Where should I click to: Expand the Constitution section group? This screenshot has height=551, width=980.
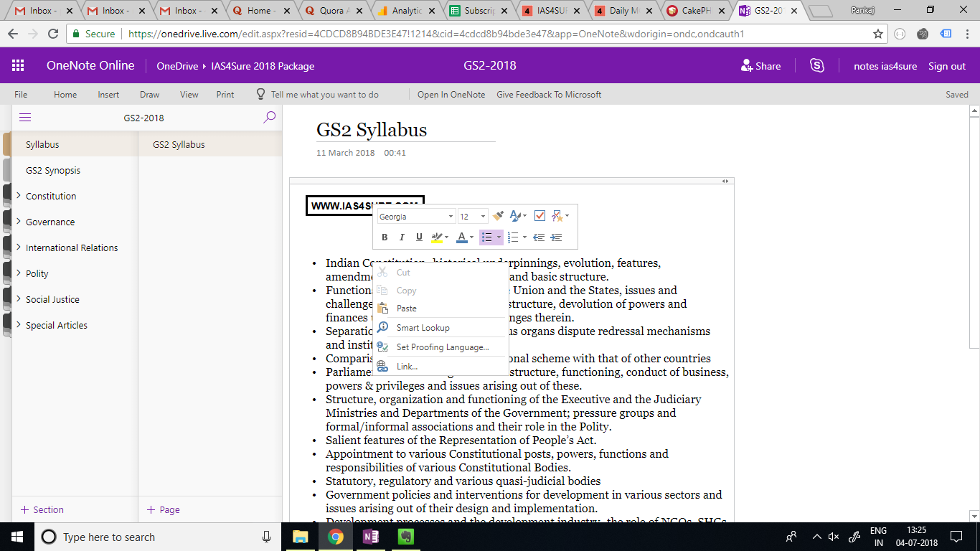point(19,196)
